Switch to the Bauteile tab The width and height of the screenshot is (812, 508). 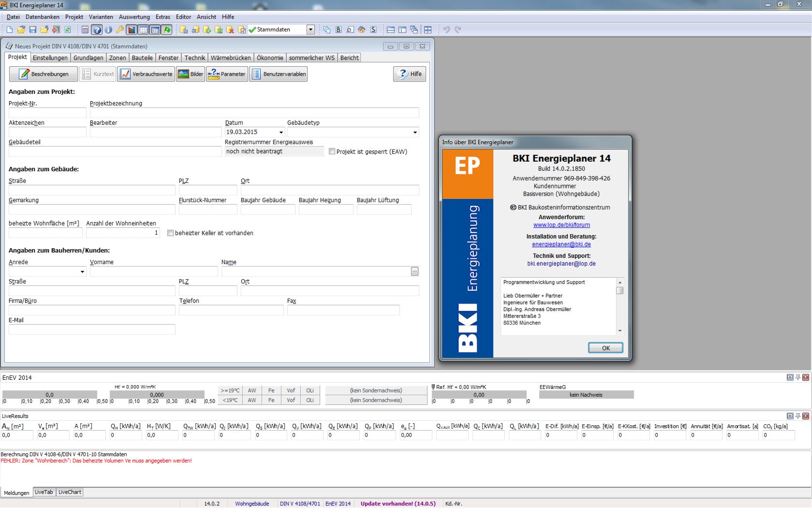(x=142, y=58)
